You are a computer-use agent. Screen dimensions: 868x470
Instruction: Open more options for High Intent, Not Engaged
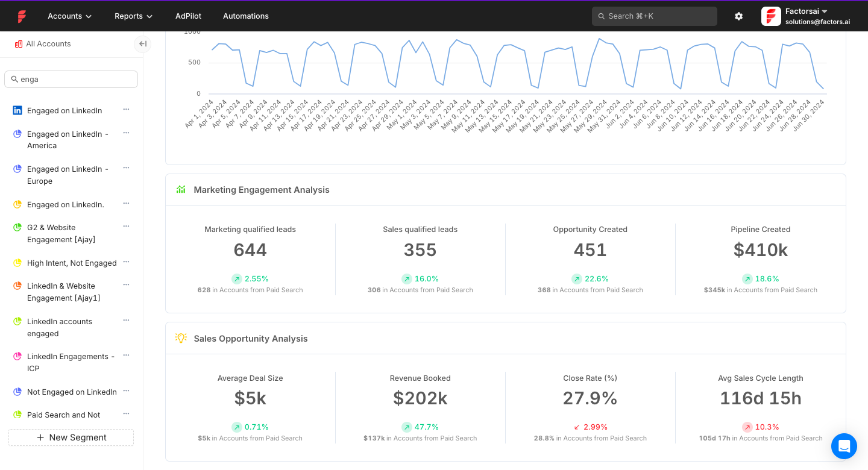[126, 262]
